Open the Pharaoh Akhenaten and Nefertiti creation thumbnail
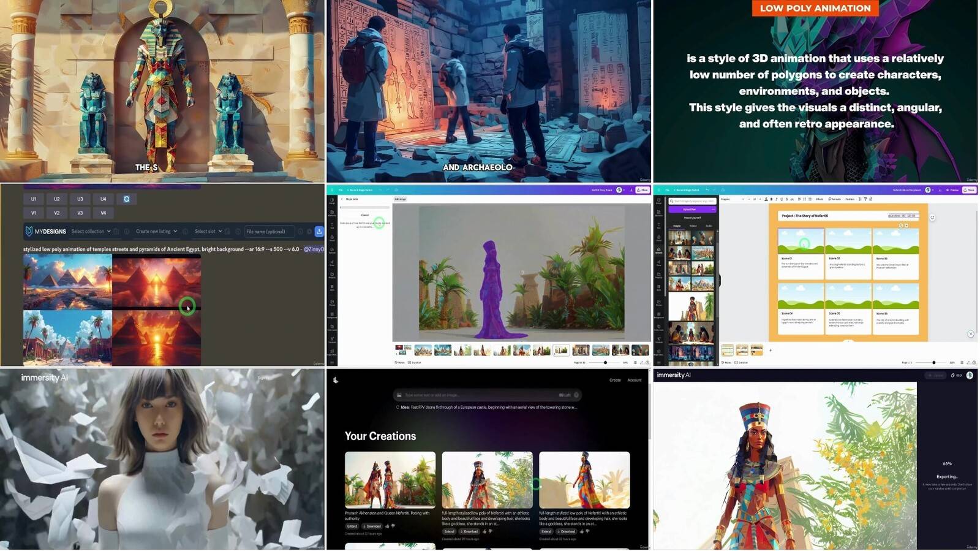This screenshot has height=551, width=980. [x=390, y=480]
